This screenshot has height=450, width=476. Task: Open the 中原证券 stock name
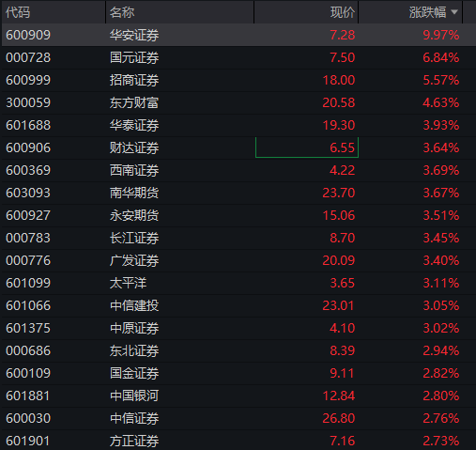(134, 328)
